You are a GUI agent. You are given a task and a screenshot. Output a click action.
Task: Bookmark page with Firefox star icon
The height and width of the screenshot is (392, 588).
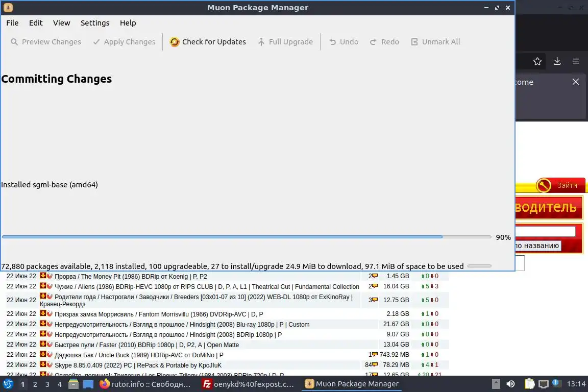[x=537, y=61]
